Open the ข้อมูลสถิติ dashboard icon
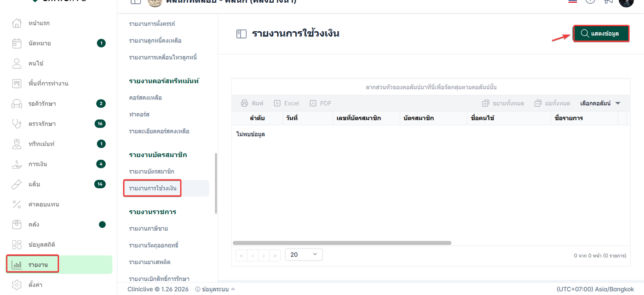 (17, 244)
